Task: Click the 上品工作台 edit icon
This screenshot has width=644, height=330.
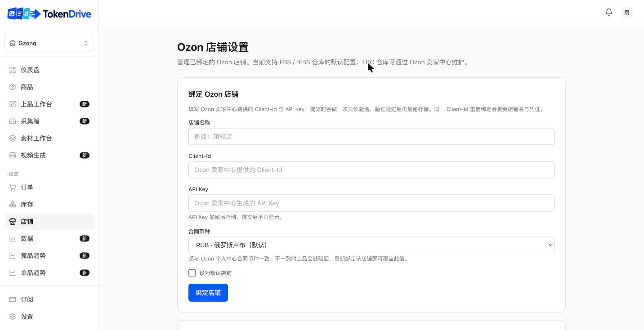Action: (x=13, y=104)
